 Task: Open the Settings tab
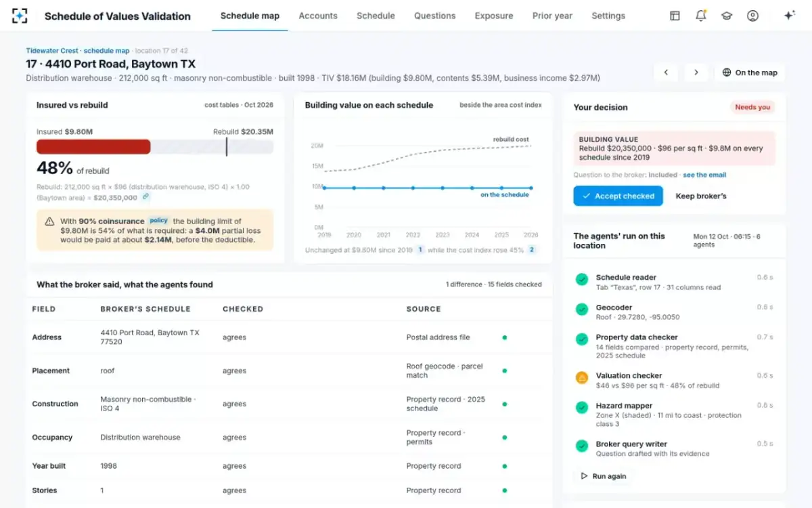(608, 16)
